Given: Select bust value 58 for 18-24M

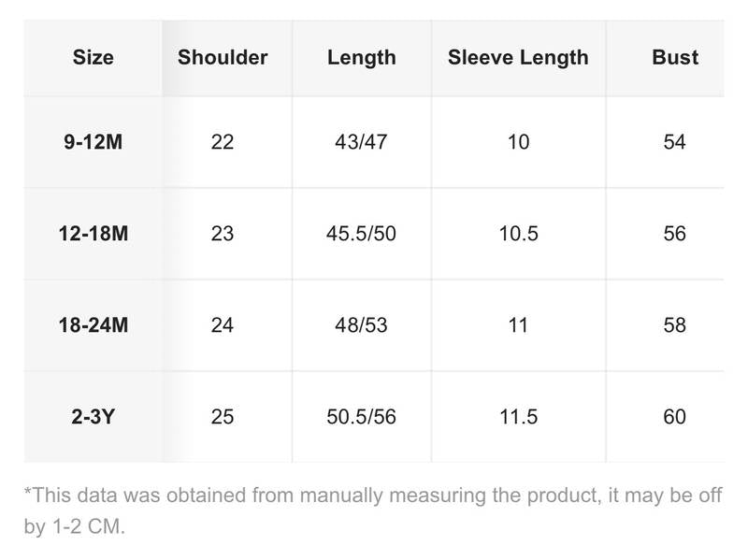Looking at the screenshot, I should [675, 325].
